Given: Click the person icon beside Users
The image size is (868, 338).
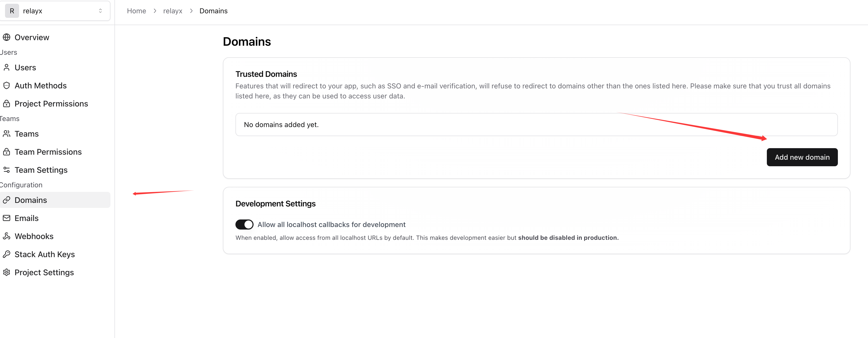Looking at the screenshot, I should click(x=7, y=67).
